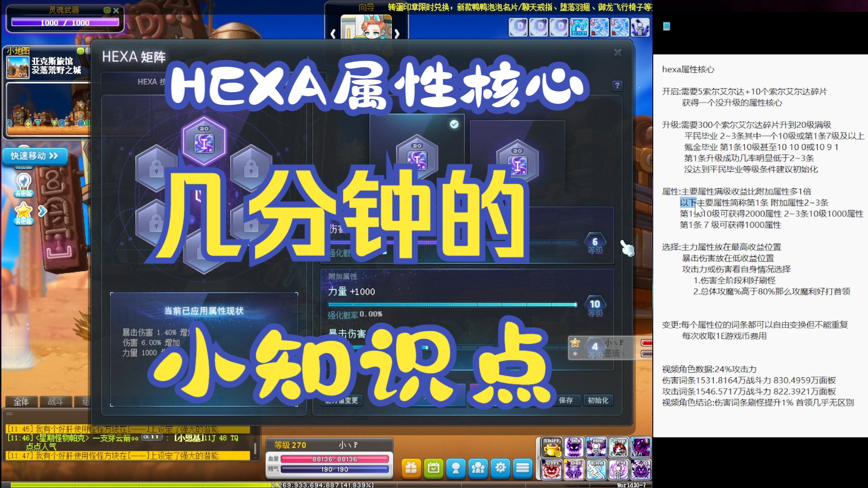Click the 血量 HP bar 88136/88136

[x=335, y=459]
